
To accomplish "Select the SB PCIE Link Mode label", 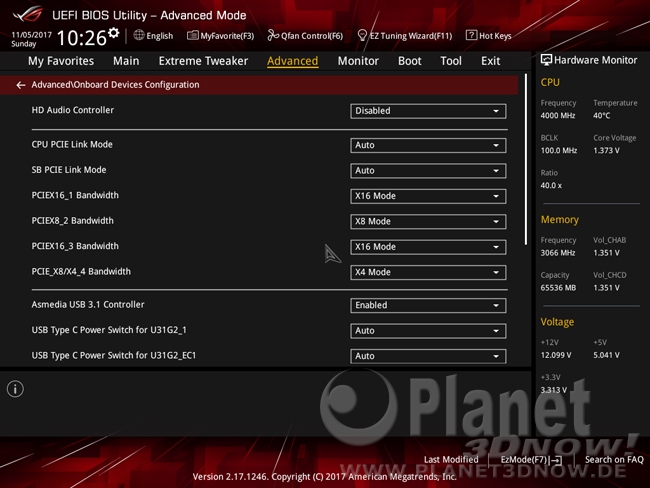I will 69,170.
